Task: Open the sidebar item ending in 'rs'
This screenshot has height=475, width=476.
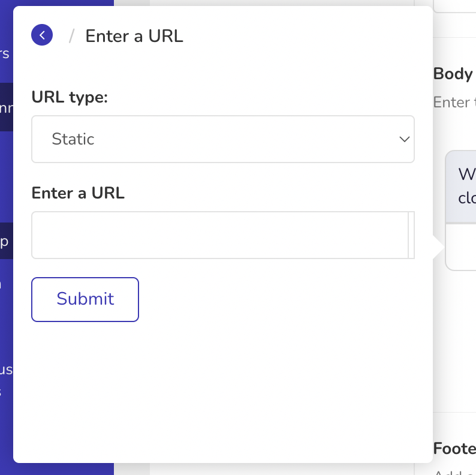Action: point(5,54)
